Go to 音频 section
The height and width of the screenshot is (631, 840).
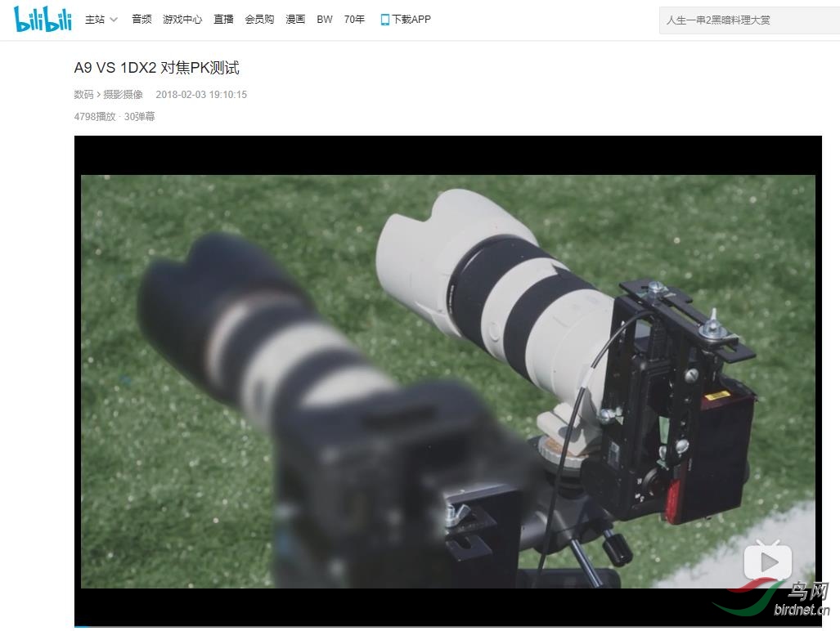point(141,20)
